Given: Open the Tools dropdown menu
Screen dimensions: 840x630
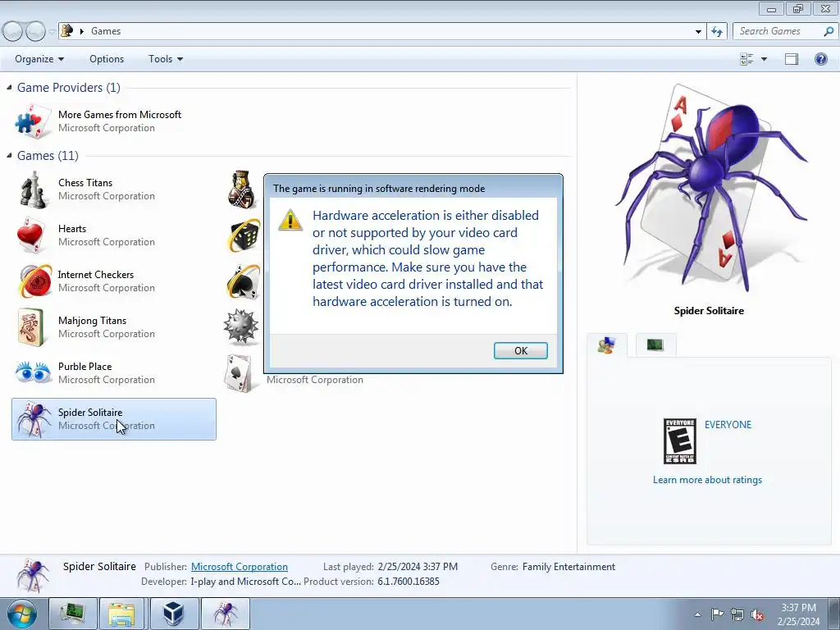Looking at the screenshot, I should pos(166,59).
